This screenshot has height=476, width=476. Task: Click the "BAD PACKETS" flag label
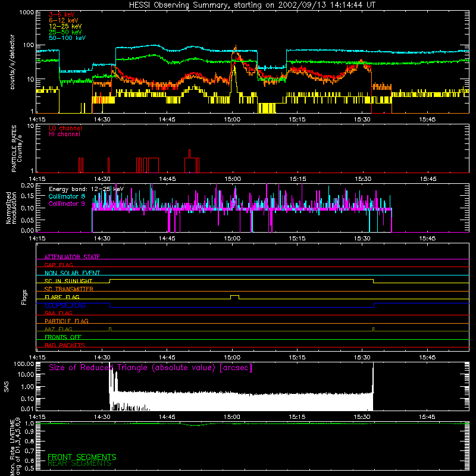point(65,345)
